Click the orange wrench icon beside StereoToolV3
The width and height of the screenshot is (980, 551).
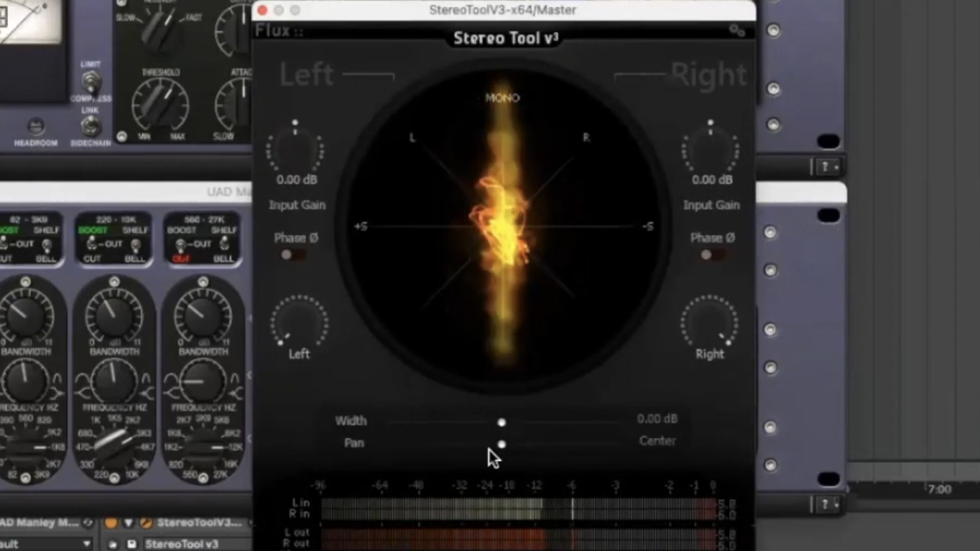pos(146,522)
